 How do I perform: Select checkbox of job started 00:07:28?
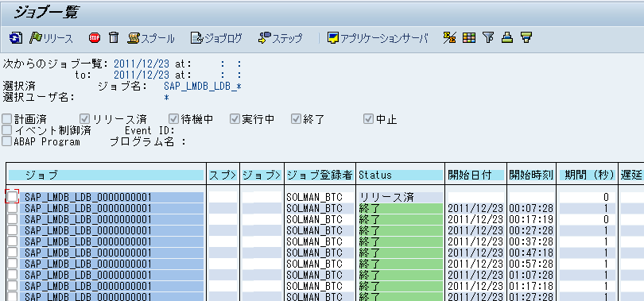pos(12,208)
